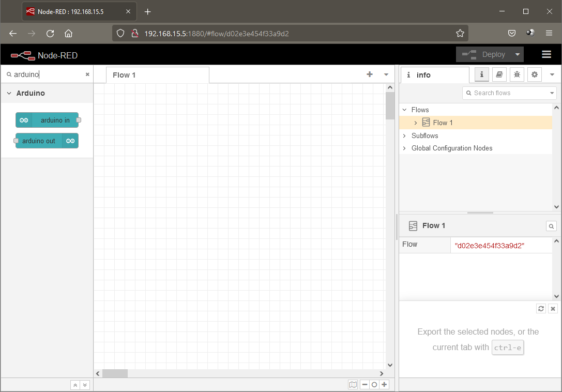
Task: Reload the browser page
Action: [x=50, y=33]
